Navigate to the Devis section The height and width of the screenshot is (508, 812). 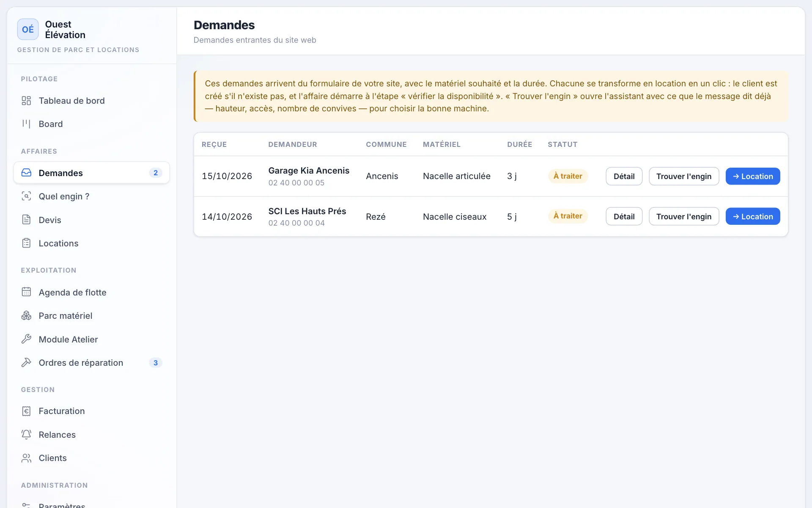[x=92, y=220]
